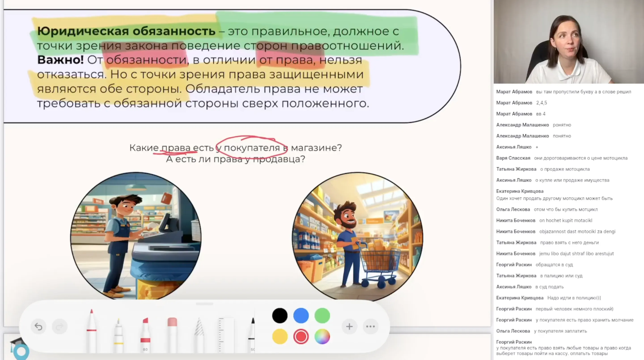Select the black color swatch
The height and width of the screenshot is (360, 644).
click(280, 316)
